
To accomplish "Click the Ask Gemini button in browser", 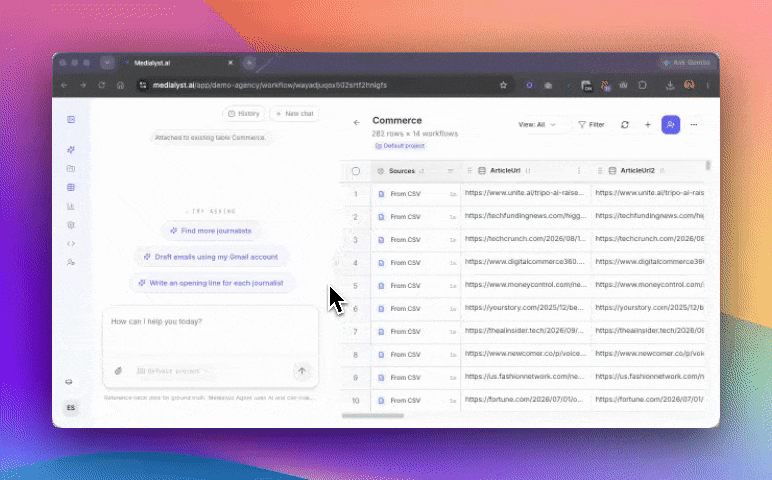I will coord(687,63).
